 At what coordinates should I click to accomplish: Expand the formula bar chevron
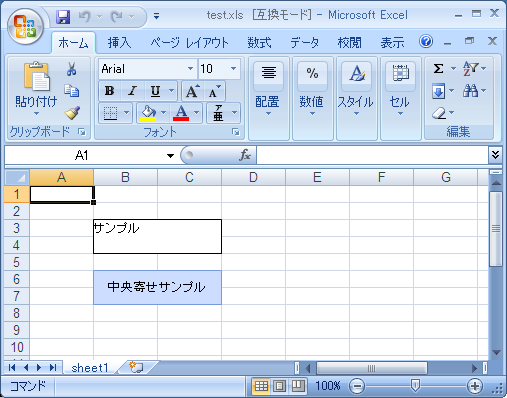pyautogui.click(x=495, y=155)
